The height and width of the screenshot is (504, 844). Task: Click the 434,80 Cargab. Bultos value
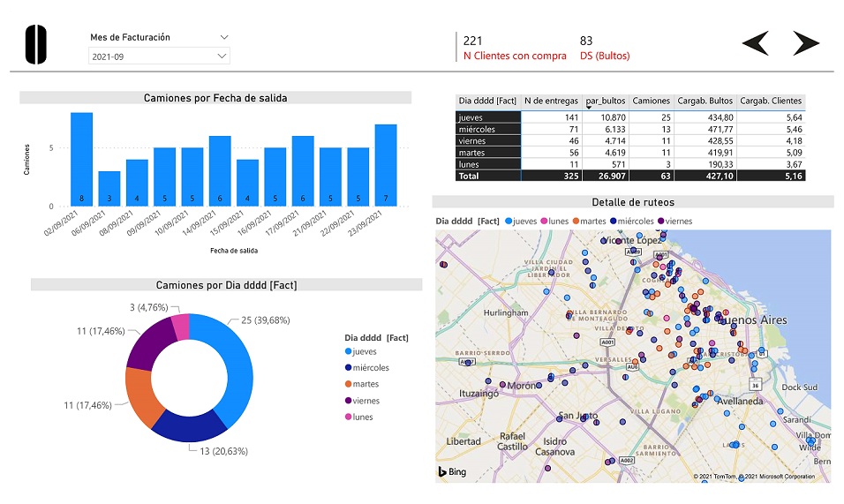coord(720,117)
